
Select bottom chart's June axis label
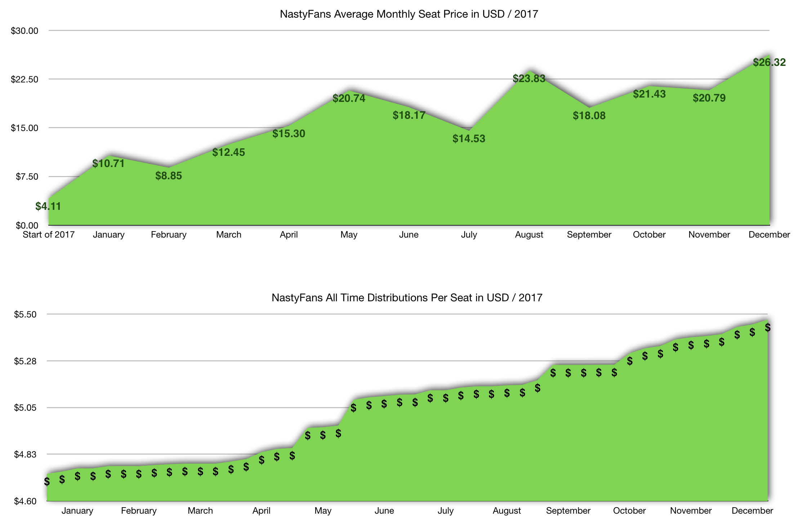[384, 511]
